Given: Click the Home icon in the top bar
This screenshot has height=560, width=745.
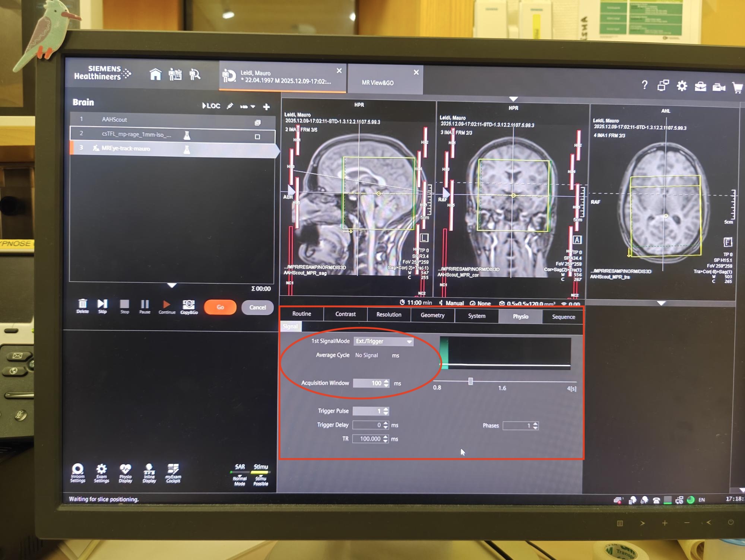Looking at the screenshot, I should (155, 75).
